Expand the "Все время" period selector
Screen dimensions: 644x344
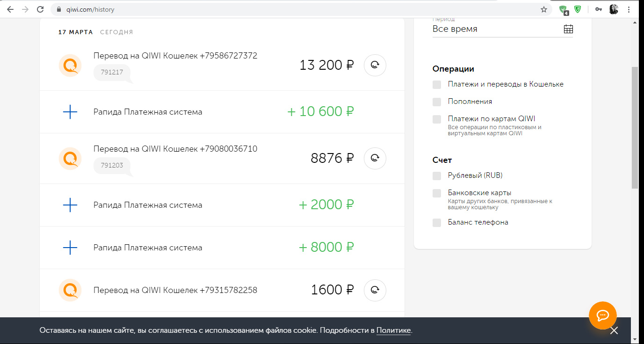(x=496, y=29)
